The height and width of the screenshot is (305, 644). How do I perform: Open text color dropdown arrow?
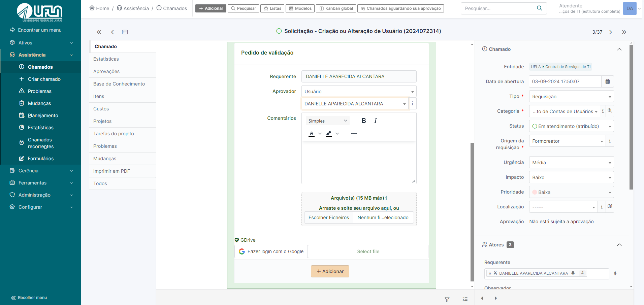tap(320, 134)
